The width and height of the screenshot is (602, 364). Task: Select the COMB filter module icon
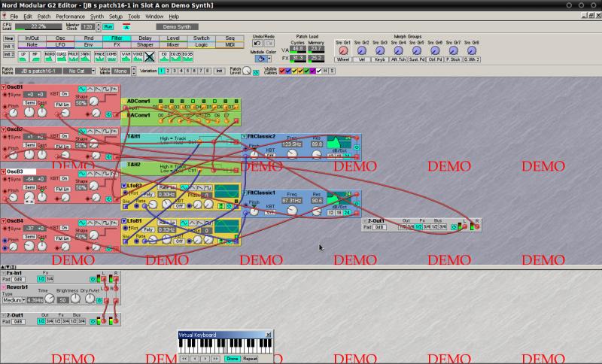(111, 56)
